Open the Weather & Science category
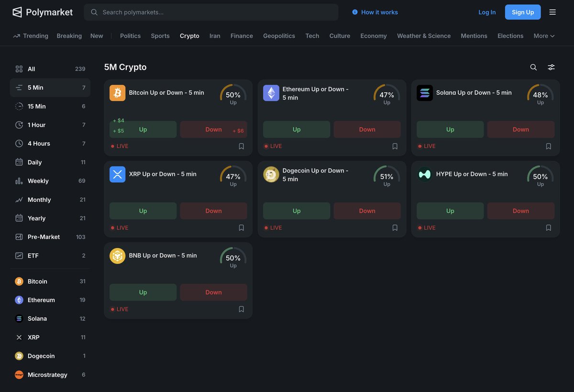 tap(424, 36)
